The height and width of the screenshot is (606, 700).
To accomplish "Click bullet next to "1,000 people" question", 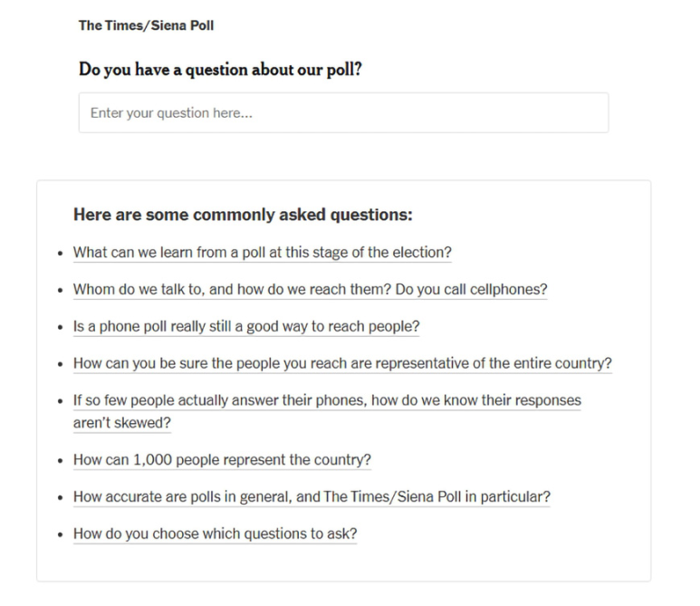I will click(60, 461).
